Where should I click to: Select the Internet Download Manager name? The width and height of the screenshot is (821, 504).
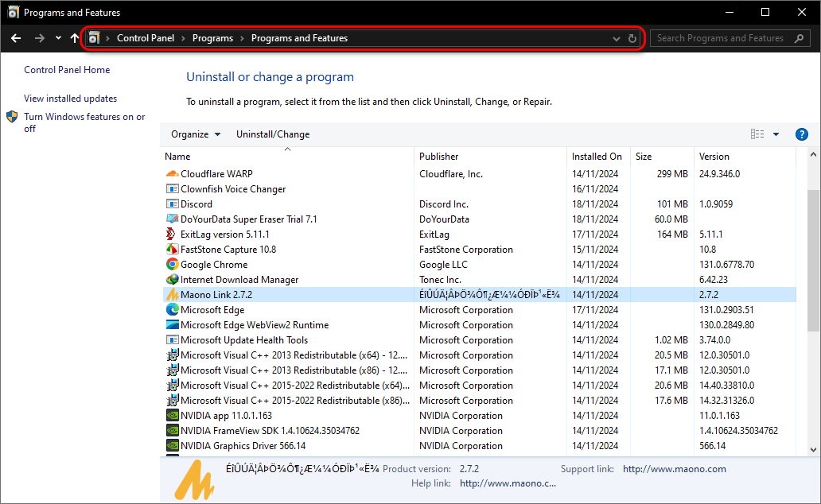click(239, 280)
